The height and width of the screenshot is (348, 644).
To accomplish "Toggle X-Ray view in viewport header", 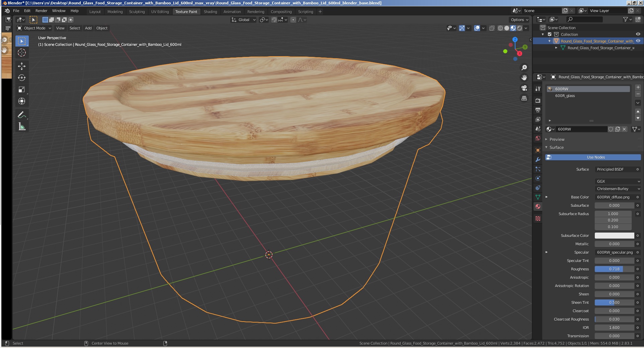I will [492, 28].
